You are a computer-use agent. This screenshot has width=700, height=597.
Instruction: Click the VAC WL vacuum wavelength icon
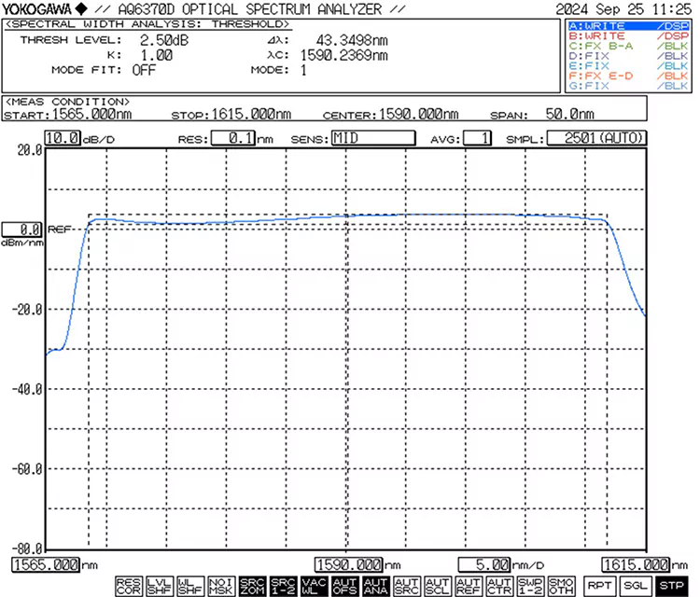314,586
